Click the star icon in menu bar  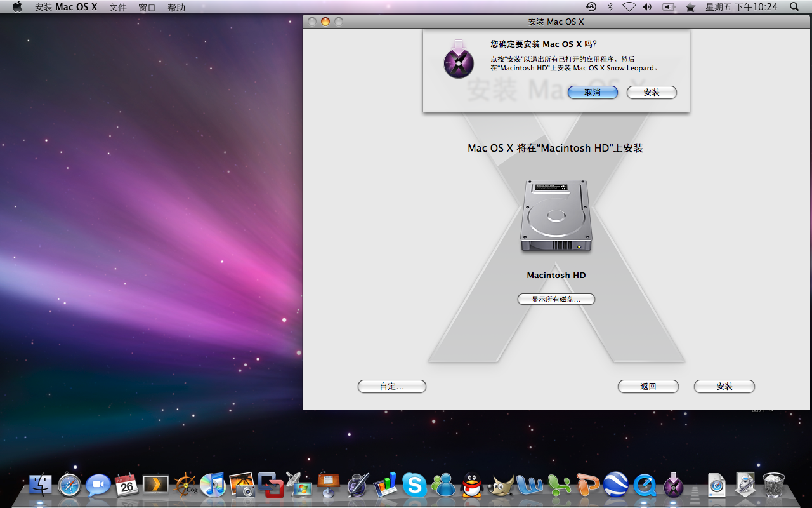coord(691,7)
